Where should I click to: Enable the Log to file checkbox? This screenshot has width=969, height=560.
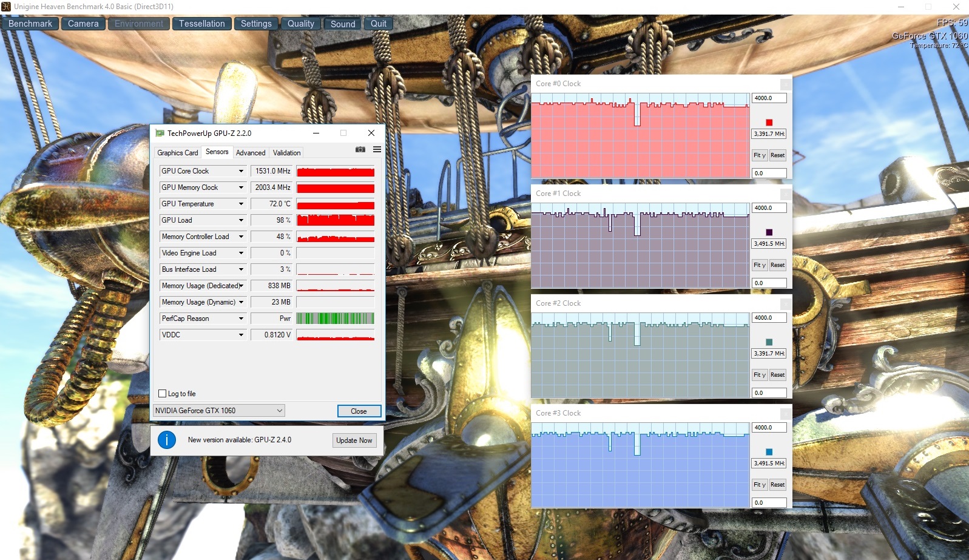pyautogui.click(x=162, y=393)
